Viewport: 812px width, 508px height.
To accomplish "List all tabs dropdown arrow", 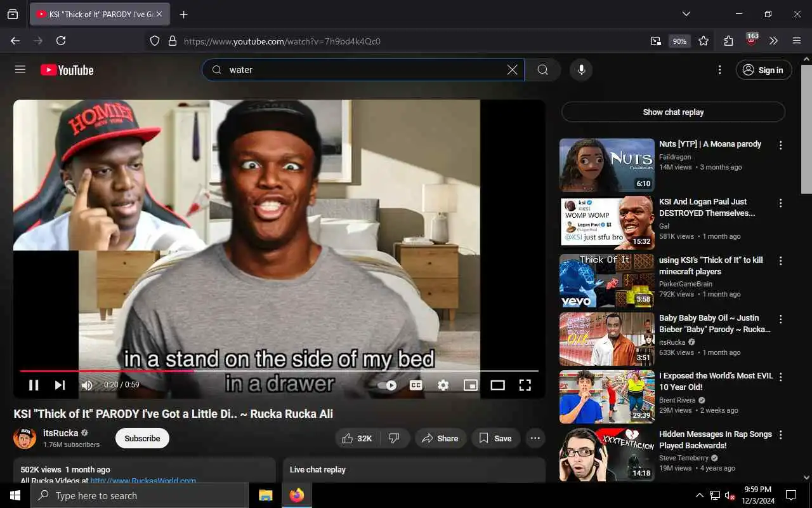I will (x=686, y=14).
